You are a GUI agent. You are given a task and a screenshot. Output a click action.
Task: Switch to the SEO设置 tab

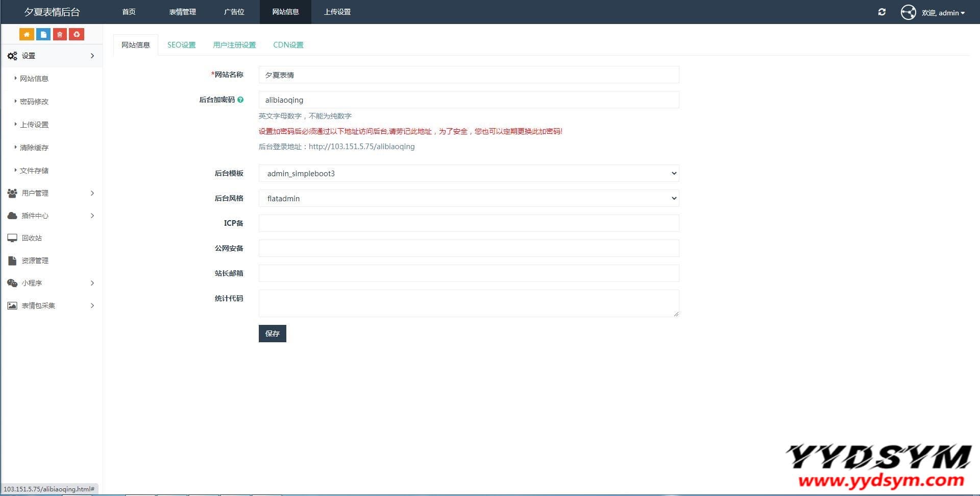coord(181,45)
